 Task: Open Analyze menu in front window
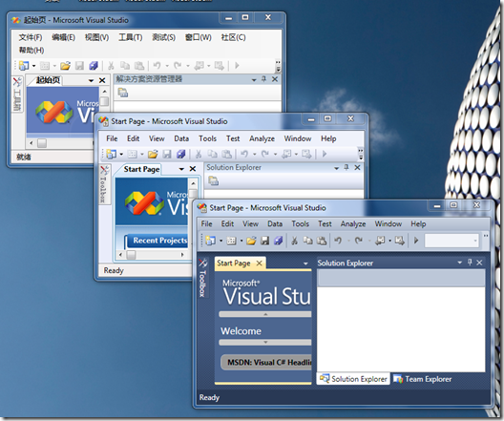(353, 223)
